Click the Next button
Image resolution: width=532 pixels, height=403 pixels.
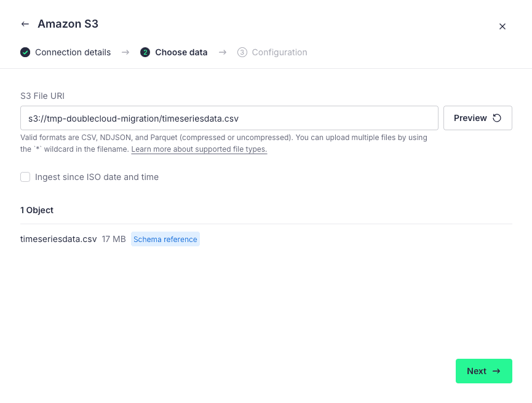[x=483, y=371]
